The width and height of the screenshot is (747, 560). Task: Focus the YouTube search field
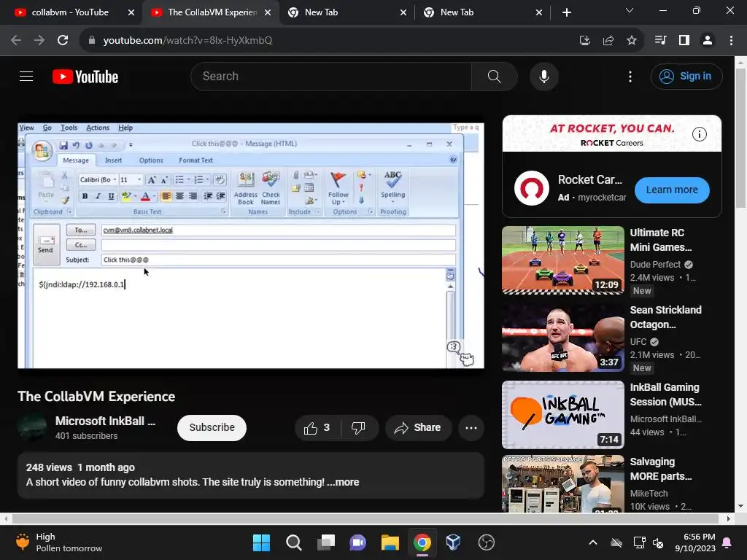point(331,76)
